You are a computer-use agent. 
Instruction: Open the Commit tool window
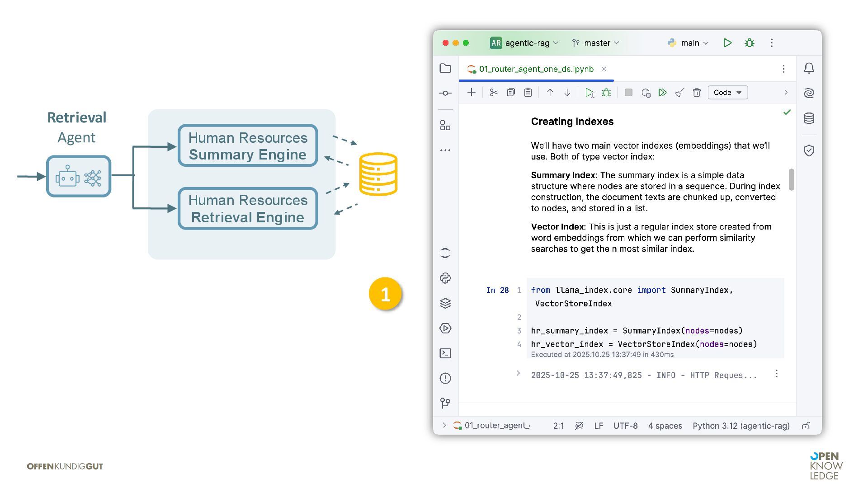click(445, 93)
